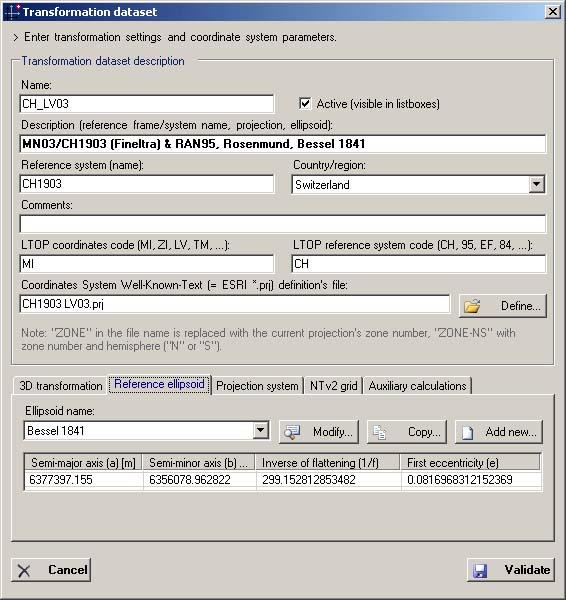Go to the NTv2 grid tab
This screenshot has height=600, width=566.
pos(333,386)
